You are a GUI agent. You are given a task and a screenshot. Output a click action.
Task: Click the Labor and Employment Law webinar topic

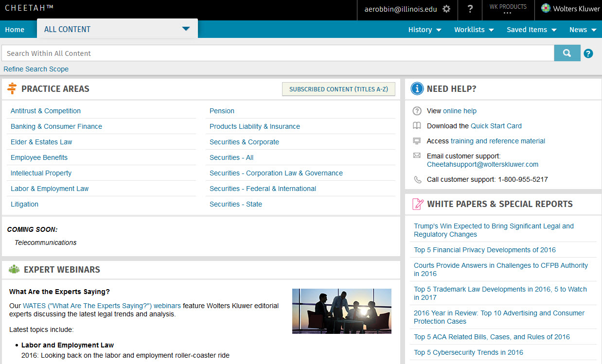coord(68,345)
